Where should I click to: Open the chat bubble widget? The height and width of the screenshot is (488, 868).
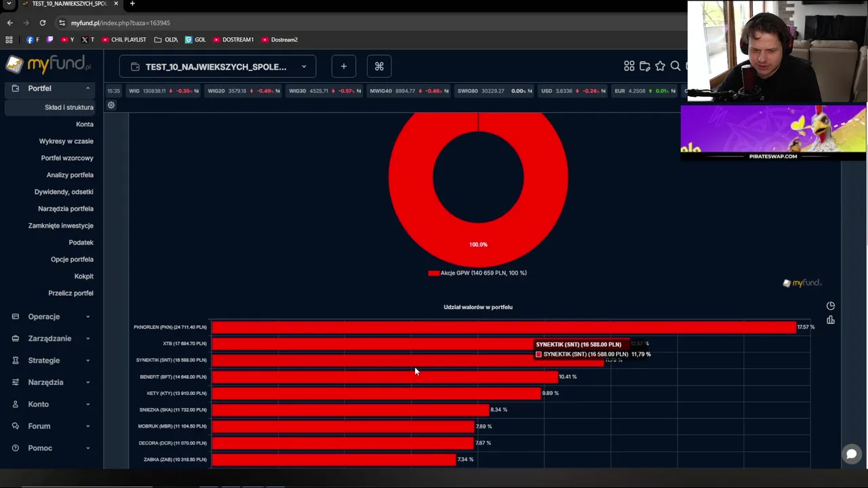coord(851,454)
